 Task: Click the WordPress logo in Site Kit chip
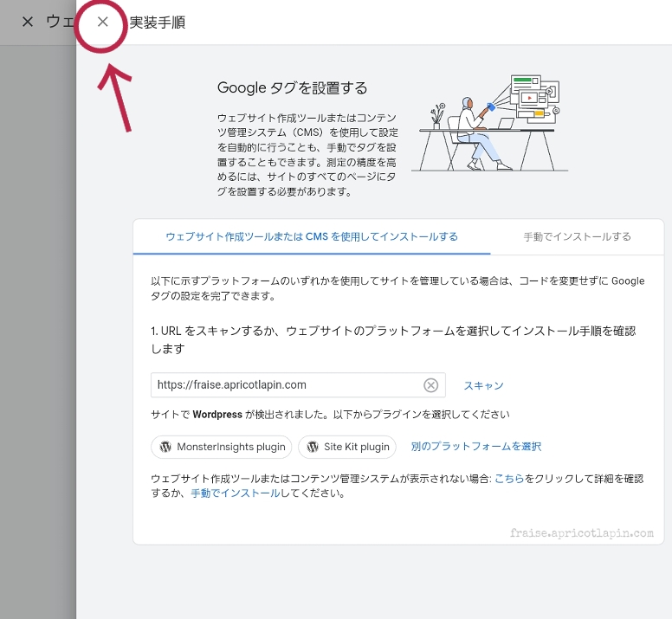(313, 447)
